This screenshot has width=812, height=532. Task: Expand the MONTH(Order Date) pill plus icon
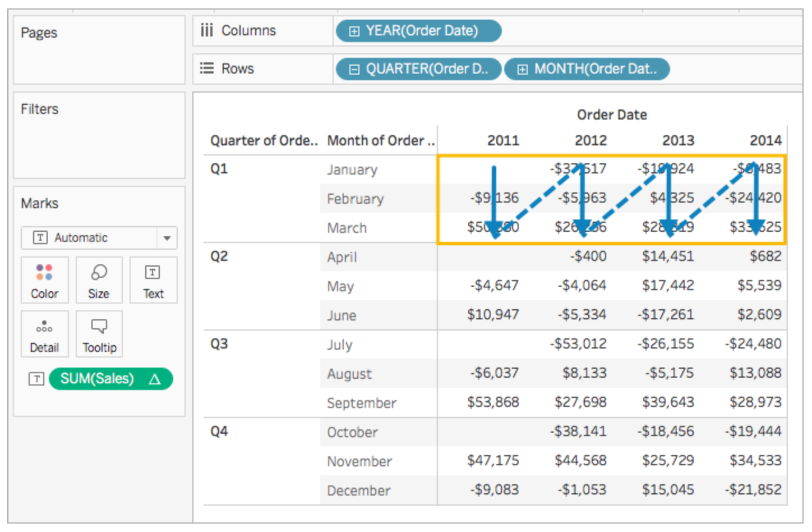pyautogui.click(x=522, y=69)
